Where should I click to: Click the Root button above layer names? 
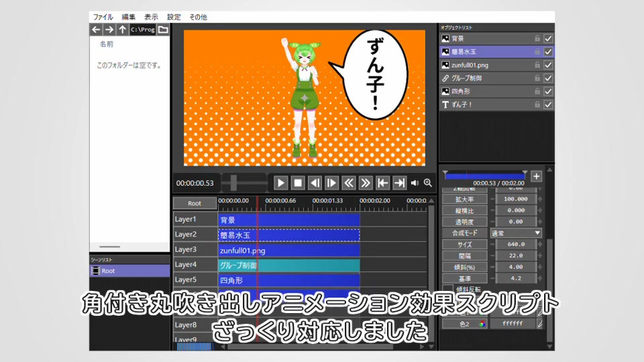click(x=195, y=203)
